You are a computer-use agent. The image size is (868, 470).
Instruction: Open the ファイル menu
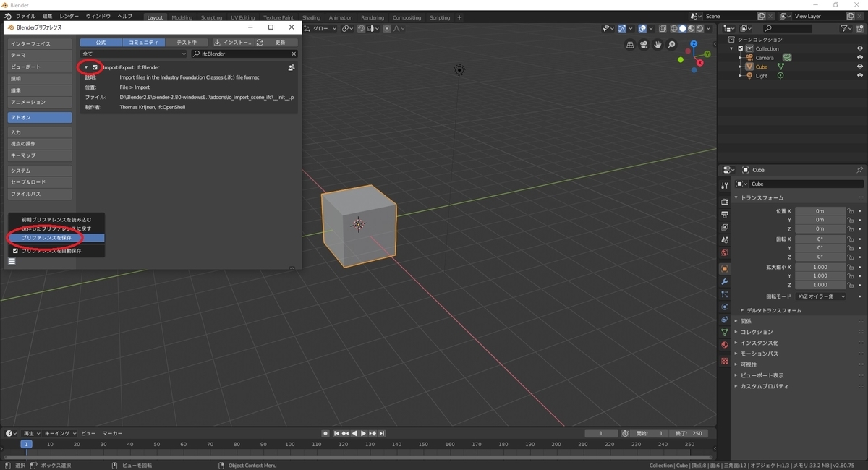(x=25, y=16)
